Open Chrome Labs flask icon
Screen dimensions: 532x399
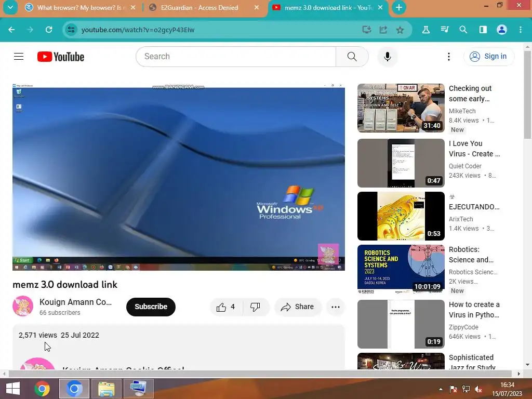(426, 30)
